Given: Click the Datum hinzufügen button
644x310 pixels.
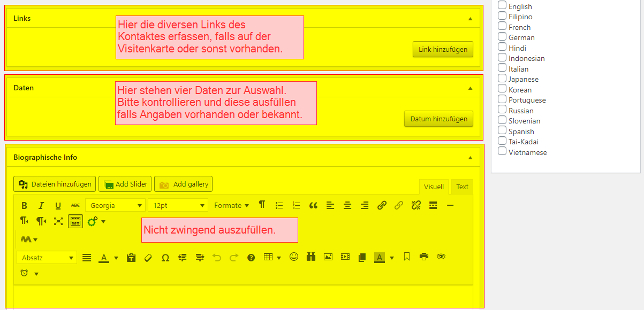Looking at the screenshot, I should click(438, 119).
